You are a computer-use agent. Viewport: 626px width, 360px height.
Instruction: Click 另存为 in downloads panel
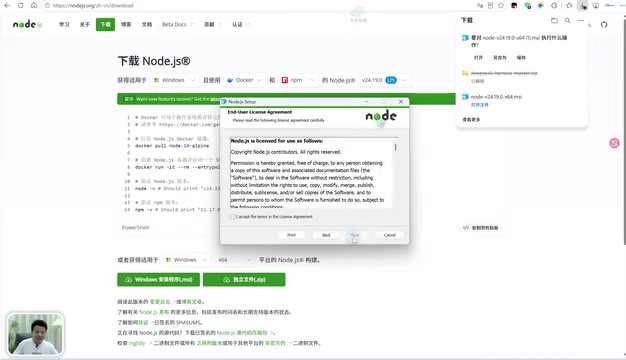click(499, 58)
